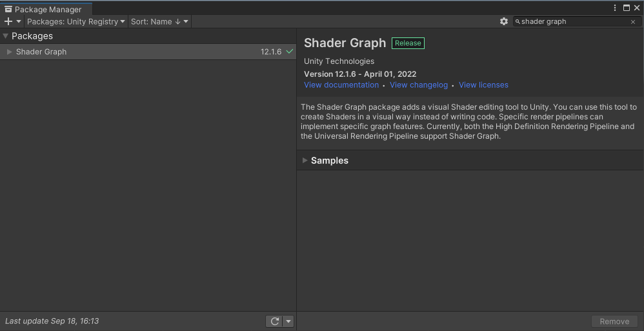Open the Packages: Unity Registry dropdown

[x=76, y=21]
